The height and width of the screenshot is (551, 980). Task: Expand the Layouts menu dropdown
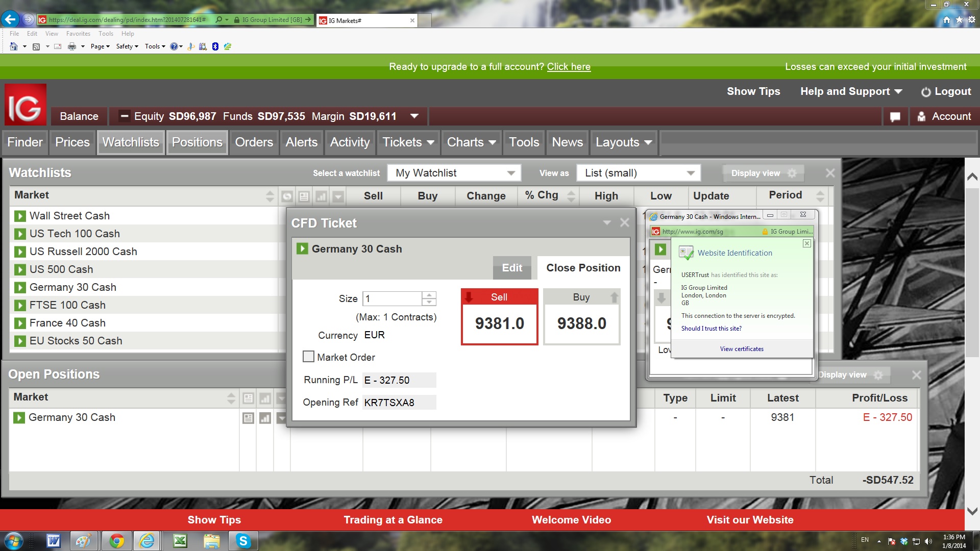pos(648,143)
